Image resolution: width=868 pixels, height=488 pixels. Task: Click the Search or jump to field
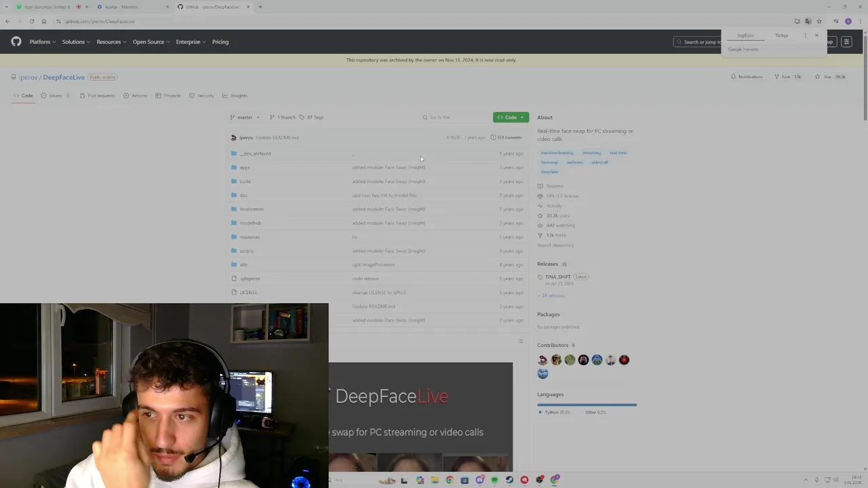tap(698, 42)
